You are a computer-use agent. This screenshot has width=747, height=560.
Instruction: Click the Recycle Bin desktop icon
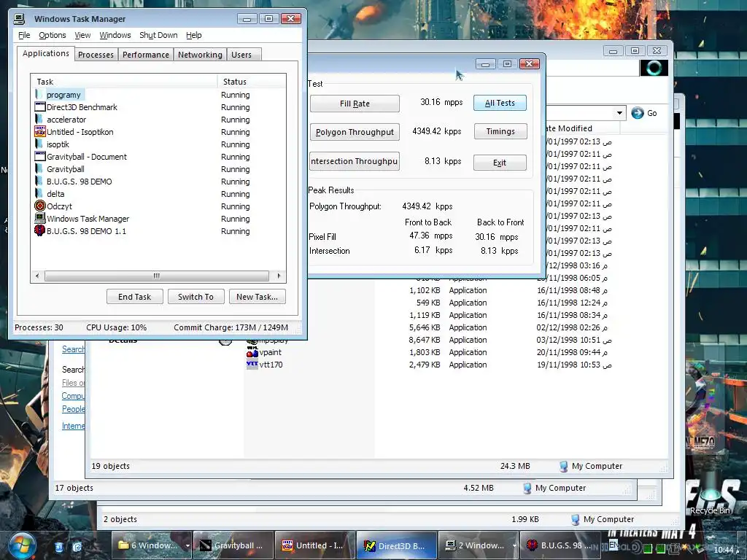pos(710,495)
